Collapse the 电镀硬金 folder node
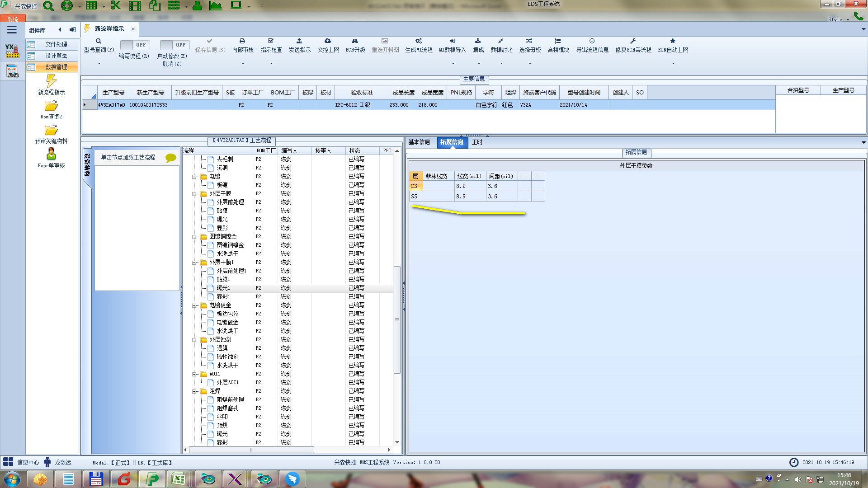The width and height of the screenshot is (868, 488). tap(194, 305)
